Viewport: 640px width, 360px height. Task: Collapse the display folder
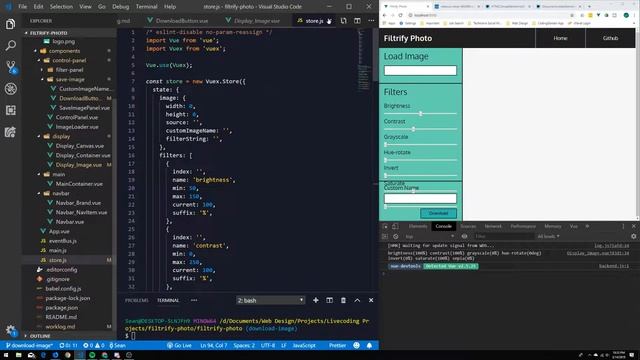[x=61, y=136]
